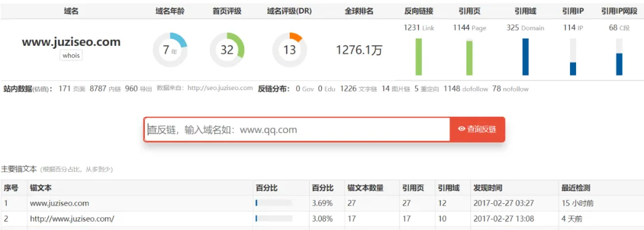Image resolution: width=644 pixels, height=230 pixels.
Task: Click the 锚文本数量 column header
Action: [x=365, y=188]
